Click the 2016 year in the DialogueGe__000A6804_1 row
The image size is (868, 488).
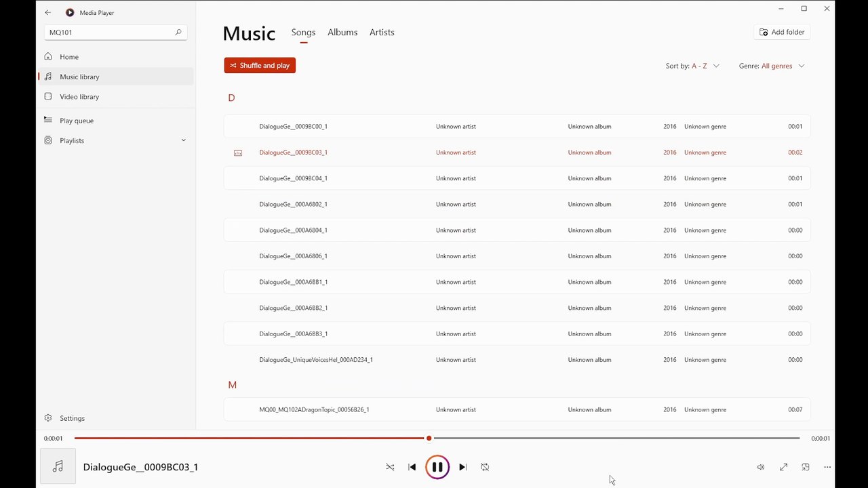click(670, 230)
